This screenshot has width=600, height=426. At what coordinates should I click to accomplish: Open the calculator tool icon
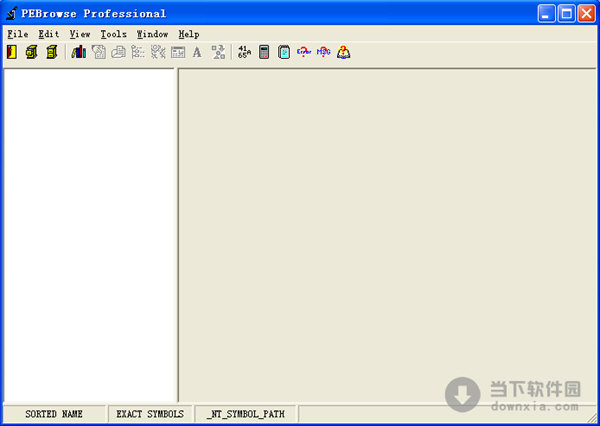tap(264, 52)
